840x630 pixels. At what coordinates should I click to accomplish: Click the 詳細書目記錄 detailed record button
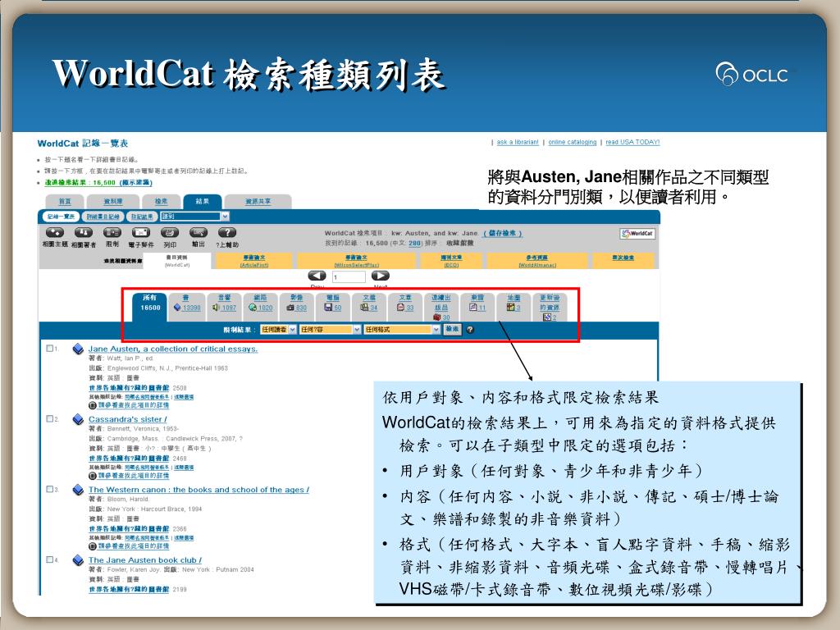pos(103,217)
